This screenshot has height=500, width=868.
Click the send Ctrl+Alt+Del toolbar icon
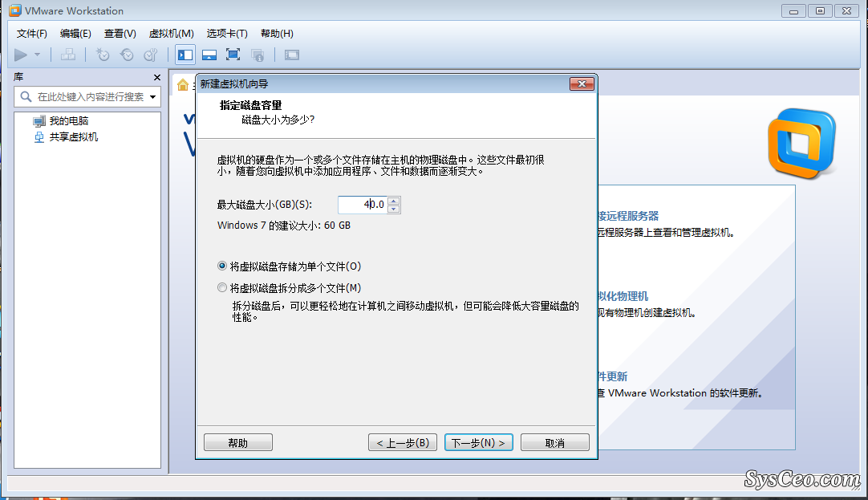68,55
